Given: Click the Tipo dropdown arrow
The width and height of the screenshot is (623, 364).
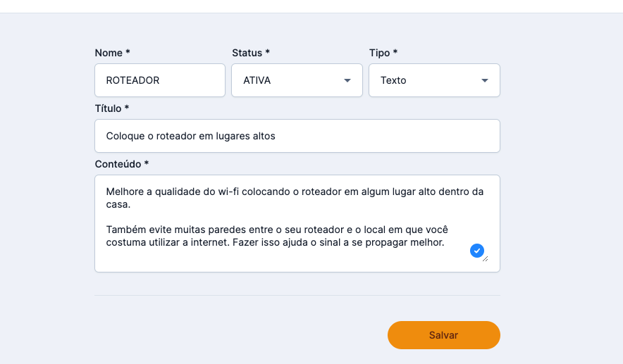Looking at the screenshot, I should [x=484, y=81].
